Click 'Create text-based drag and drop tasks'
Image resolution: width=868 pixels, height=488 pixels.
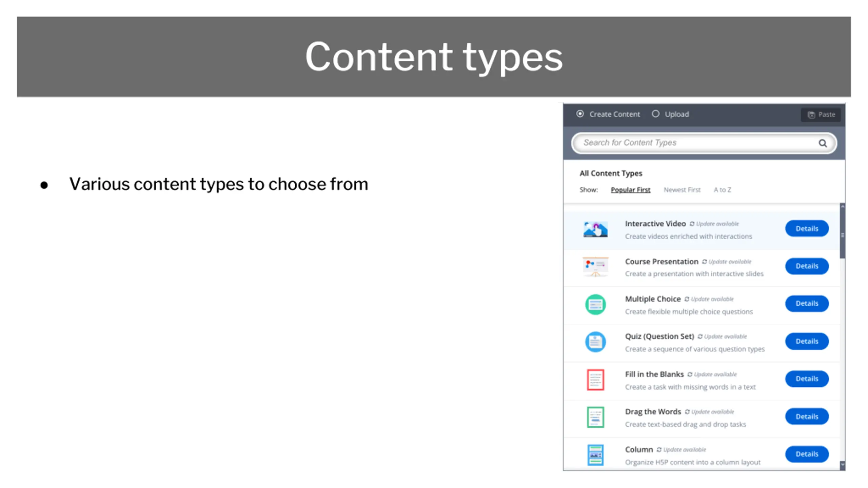(x=685, y=424)
